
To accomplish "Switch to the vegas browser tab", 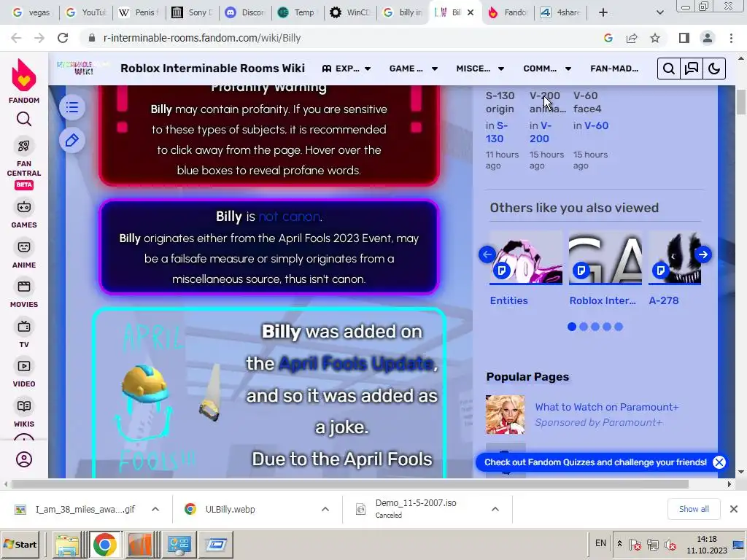I will coord(31,12).
